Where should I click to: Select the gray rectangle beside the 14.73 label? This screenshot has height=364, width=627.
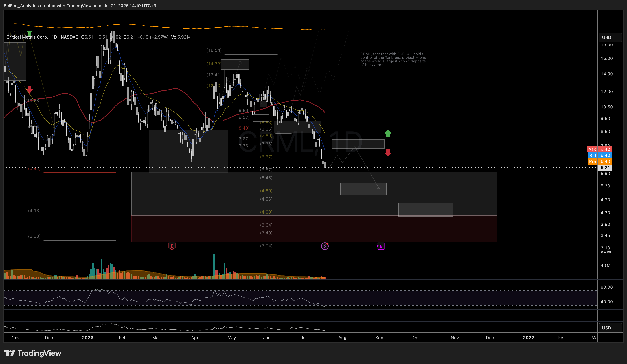[235, 64]
